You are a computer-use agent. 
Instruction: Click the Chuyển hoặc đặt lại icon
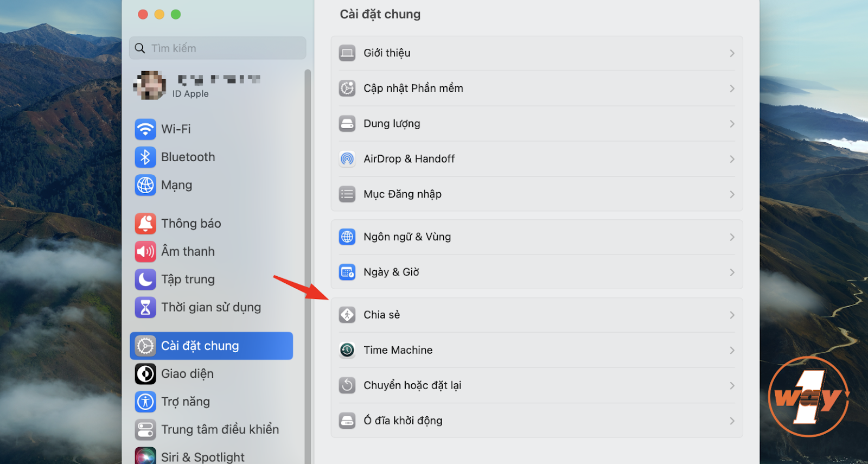pos(347,385)
